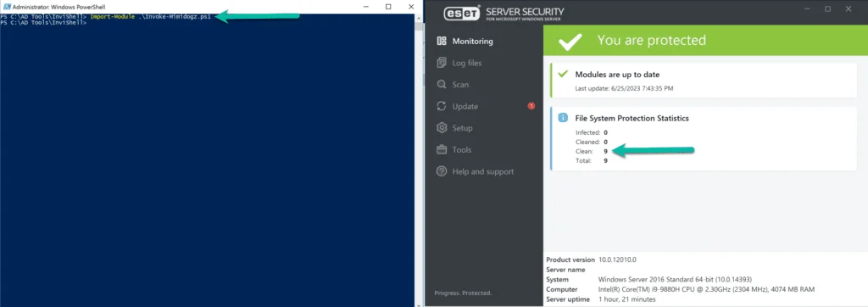
Task: Click the blue info icon on statistics card
Action: [563, 118]
